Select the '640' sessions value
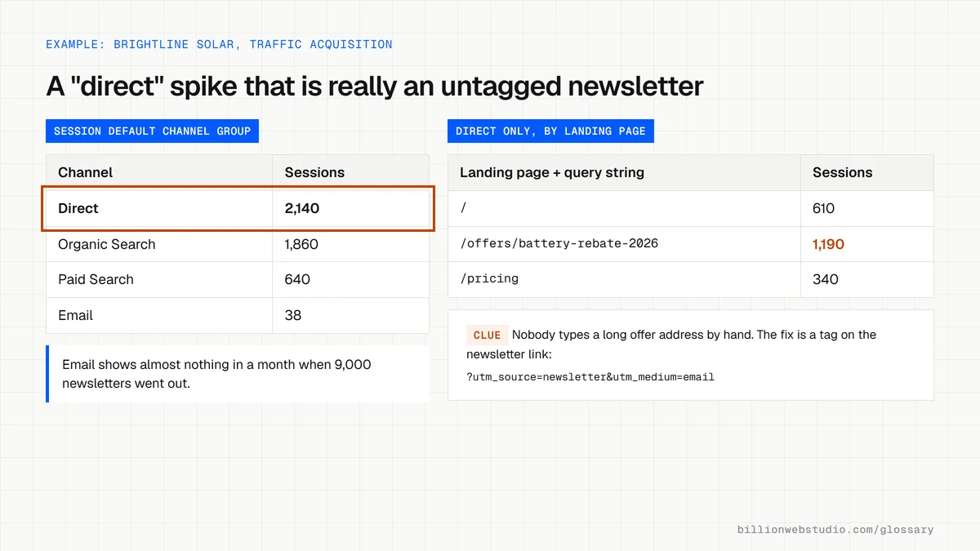Image resolution: width=980 pixels, height=551 pixels. click(x=297, y=279)
